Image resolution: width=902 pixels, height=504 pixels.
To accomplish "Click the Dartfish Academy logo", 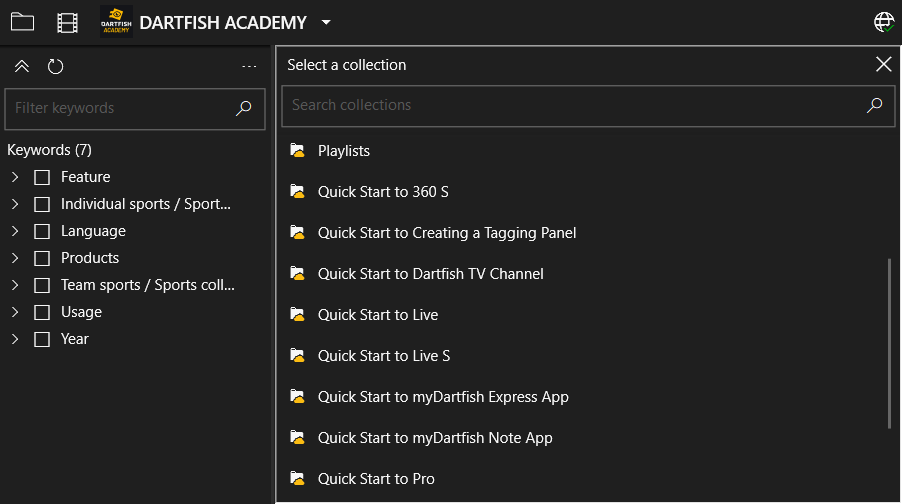I will coord(116,22).
